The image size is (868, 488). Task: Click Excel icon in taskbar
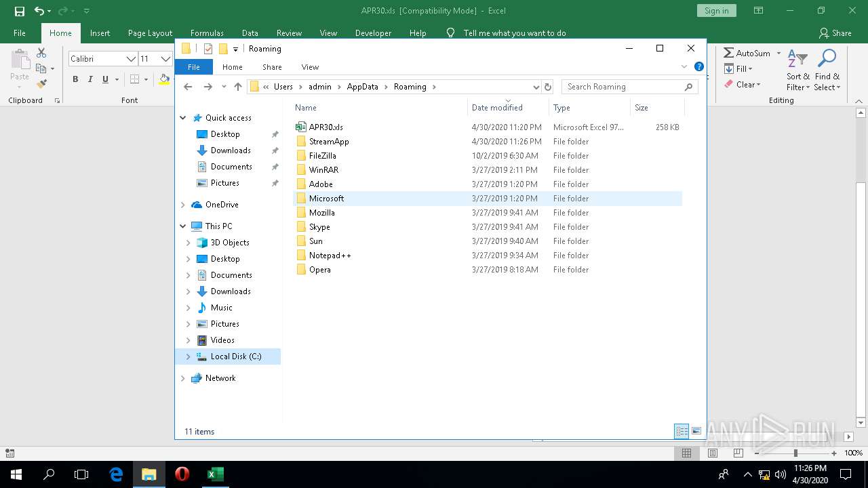coord(215,474)
